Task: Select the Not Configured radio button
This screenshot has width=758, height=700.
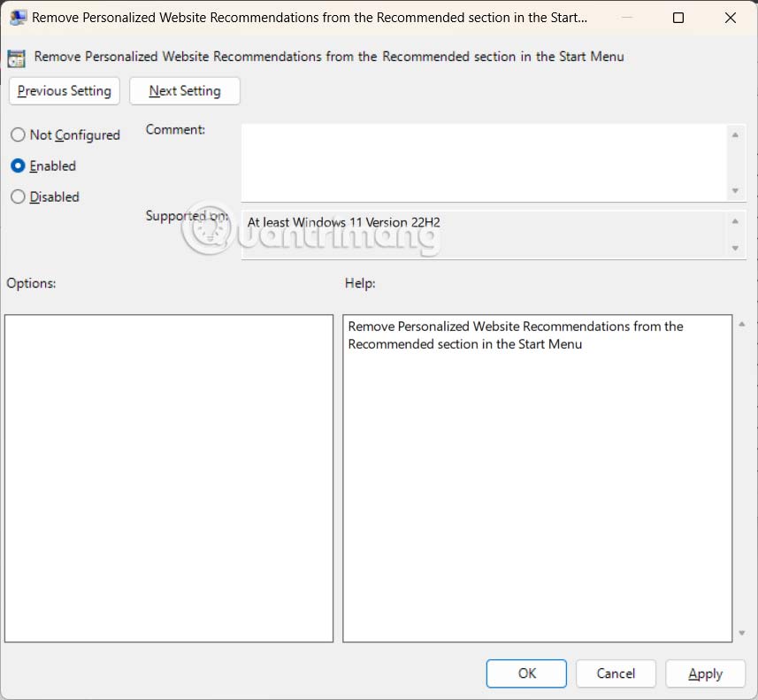Action: tap(17, 135)
